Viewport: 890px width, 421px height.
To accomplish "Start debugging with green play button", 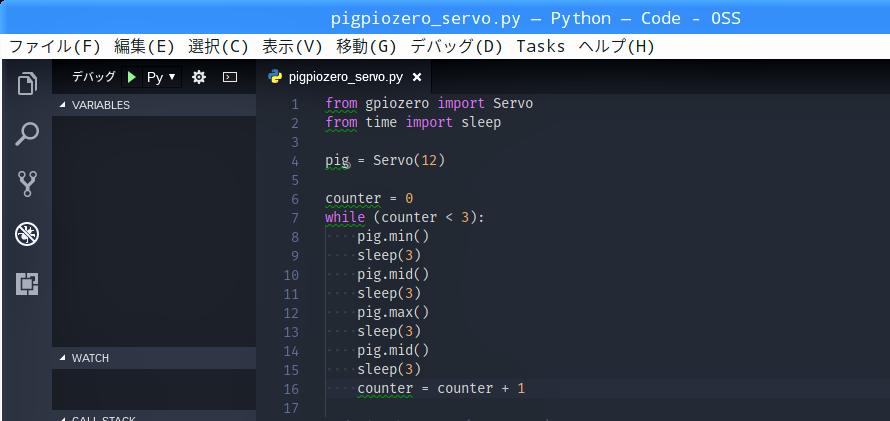I will coord(132,77).
